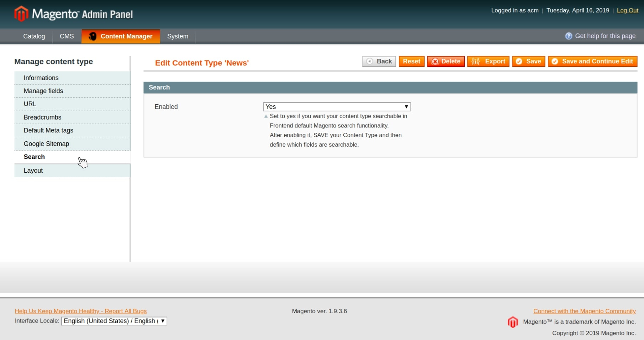Switch to the Manage fields tab
This screenshot has width=644, height=340.
click(x=43, y=91)
